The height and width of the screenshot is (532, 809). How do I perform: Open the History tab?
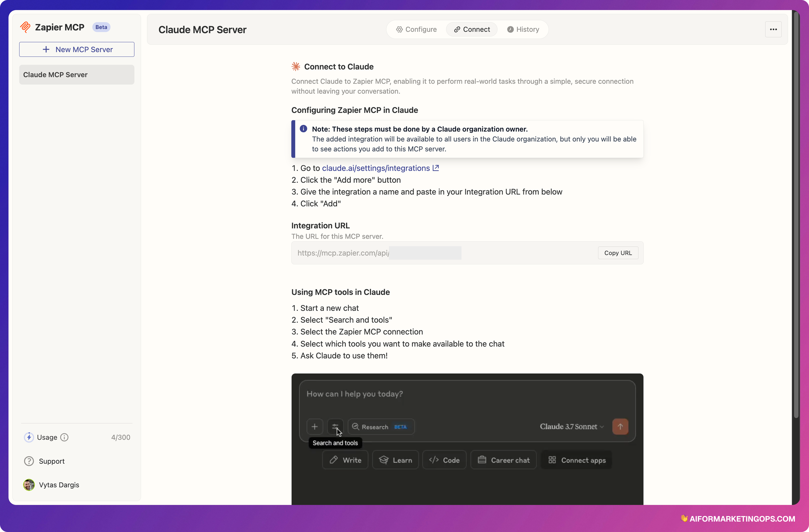click(x=523, y=29)
